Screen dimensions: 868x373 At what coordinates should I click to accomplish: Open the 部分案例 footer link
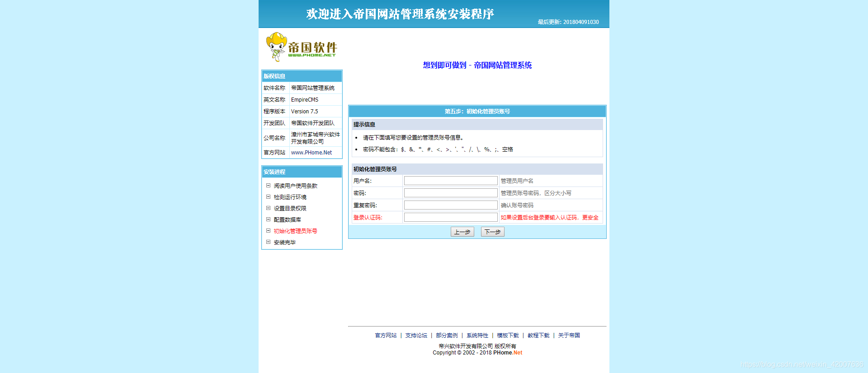click(447, 336)
